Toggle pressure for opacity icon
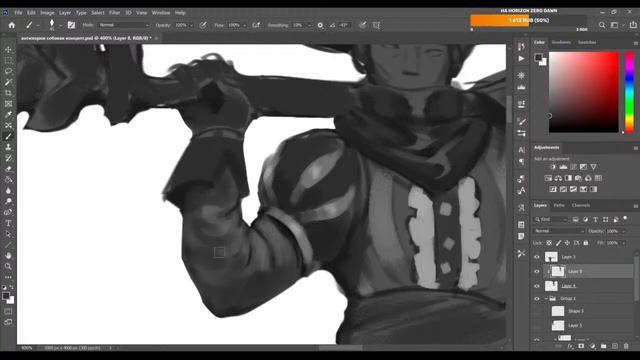Screen dimensions: 640x360 click(203, 25)
